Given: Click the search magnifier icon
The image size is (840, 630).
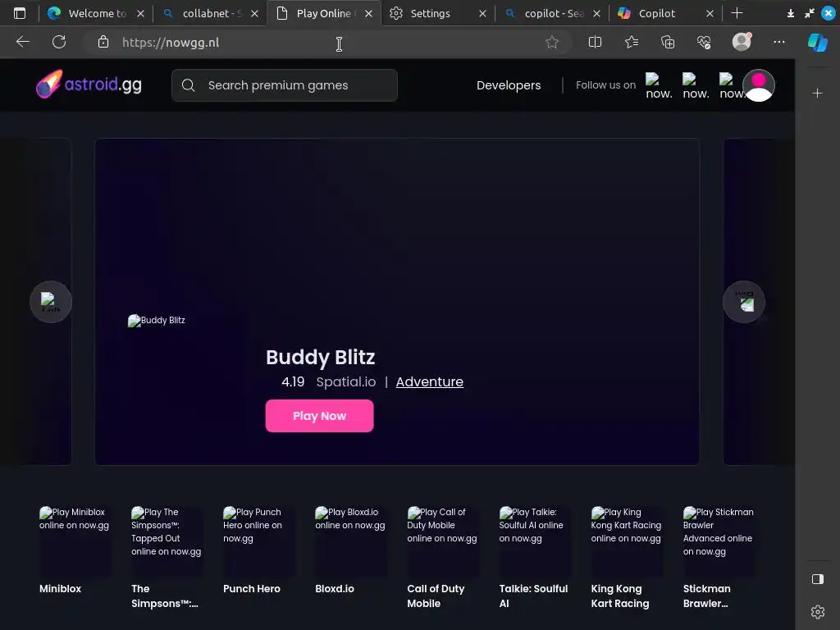Looking at the screenshot, I should (x=188, y=85).
